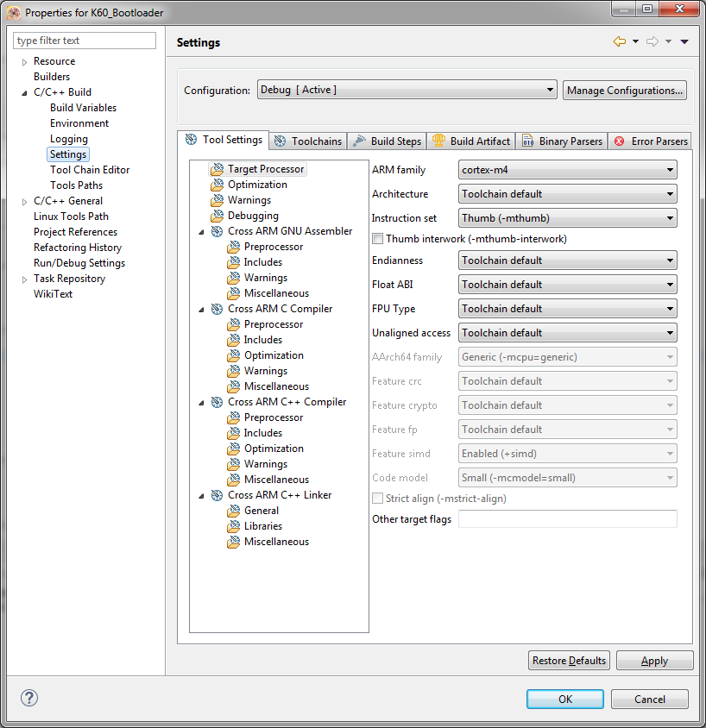Click the Assembler Preprocessor folder icon
Image resolution: width=706 pixels, height=728 pixels.
233,247
